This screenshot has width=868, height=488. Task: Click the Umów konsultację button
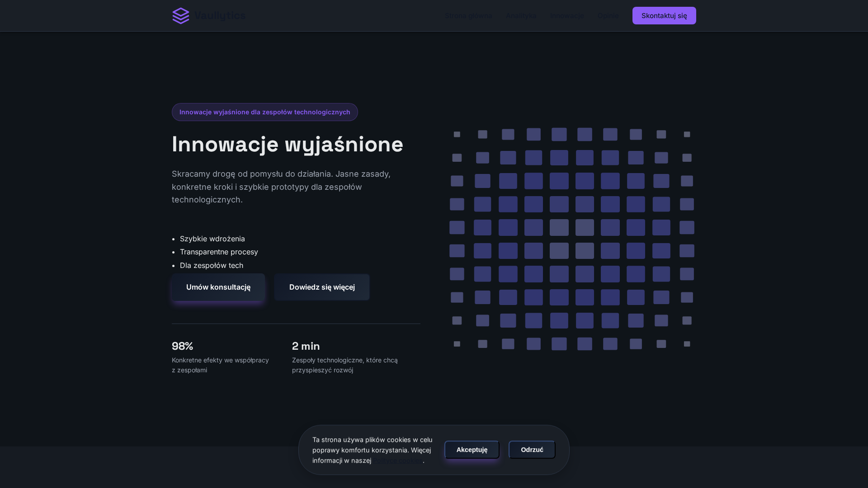pos(218,287)
